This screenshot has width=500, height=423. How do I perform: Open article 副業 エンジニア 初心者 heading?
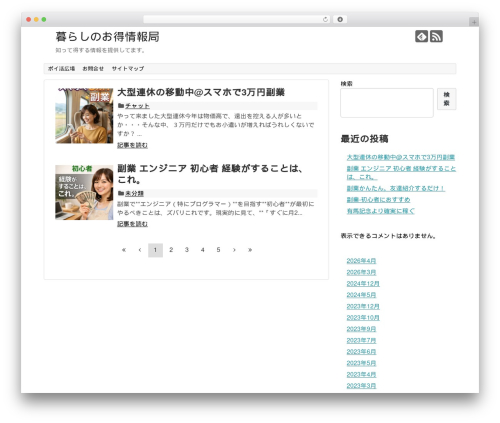210,174
